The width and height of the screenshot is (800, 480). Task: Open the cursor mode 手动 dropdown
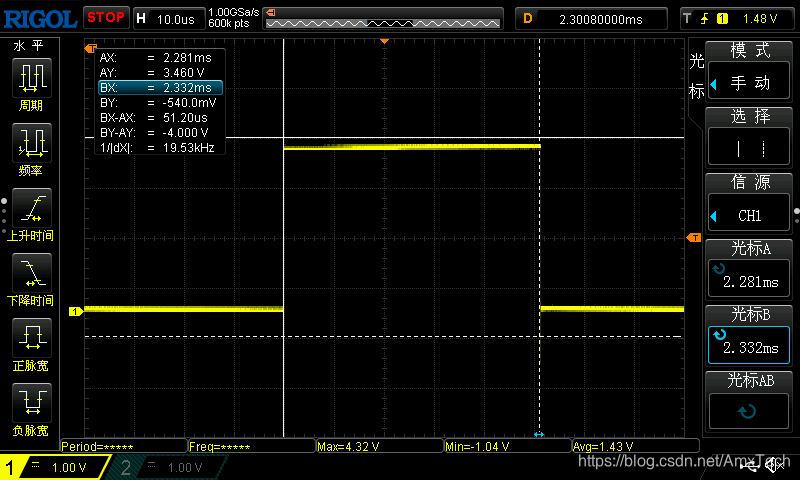coord(748,83)
